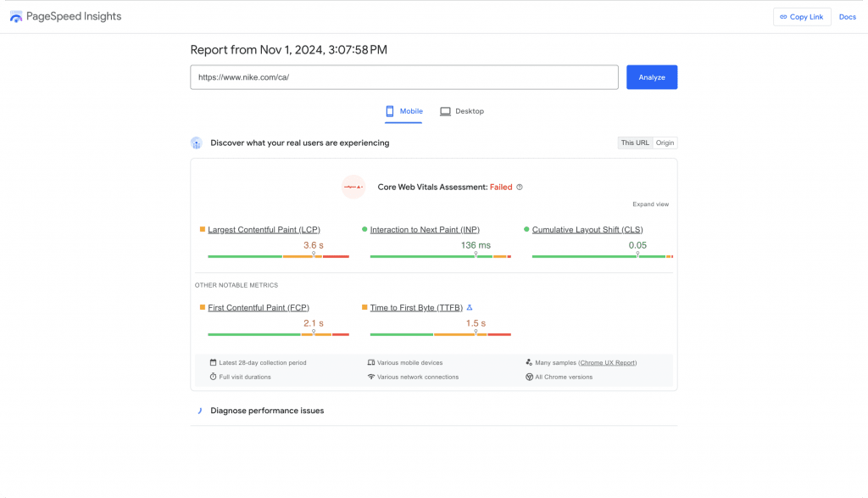Click Expand view for metric details

tap(653, 204)
